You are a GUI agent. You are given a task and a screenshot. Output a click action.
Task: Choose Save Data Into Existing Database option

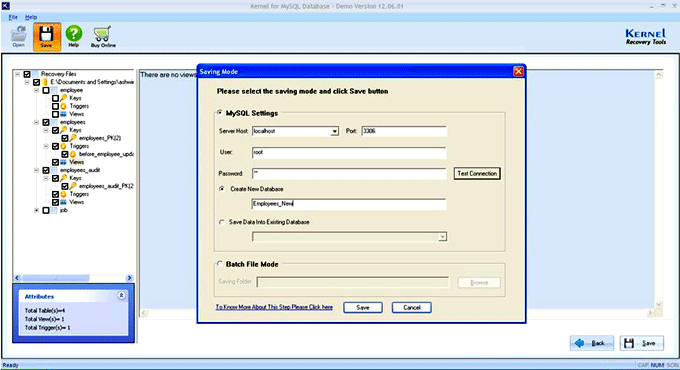pyautogui.click(x=222, y=222)
